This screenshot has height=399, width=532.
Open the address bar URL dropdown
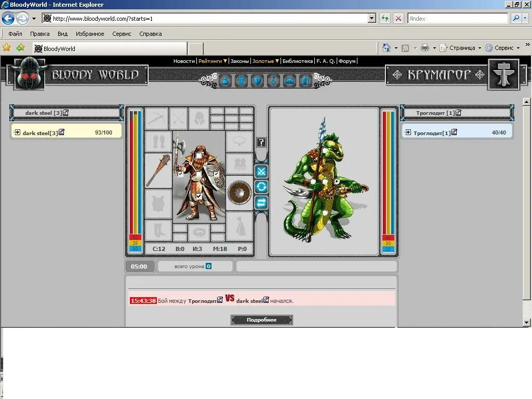(372, 18)
